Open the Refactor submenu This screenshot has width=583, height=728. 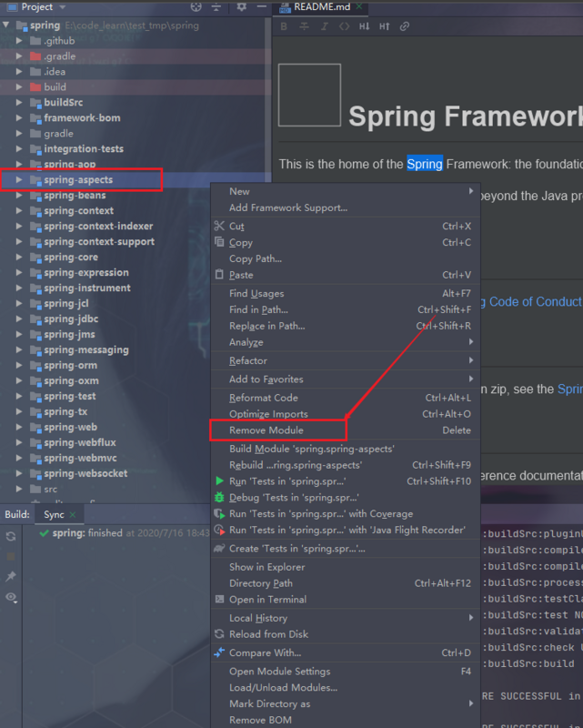click(x=346, y=360)
